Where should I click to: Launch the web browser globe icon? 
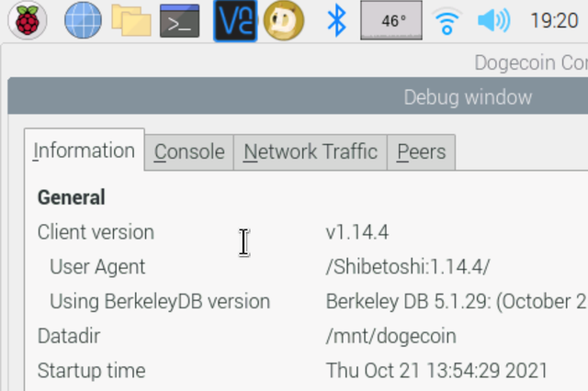point(83,20)
